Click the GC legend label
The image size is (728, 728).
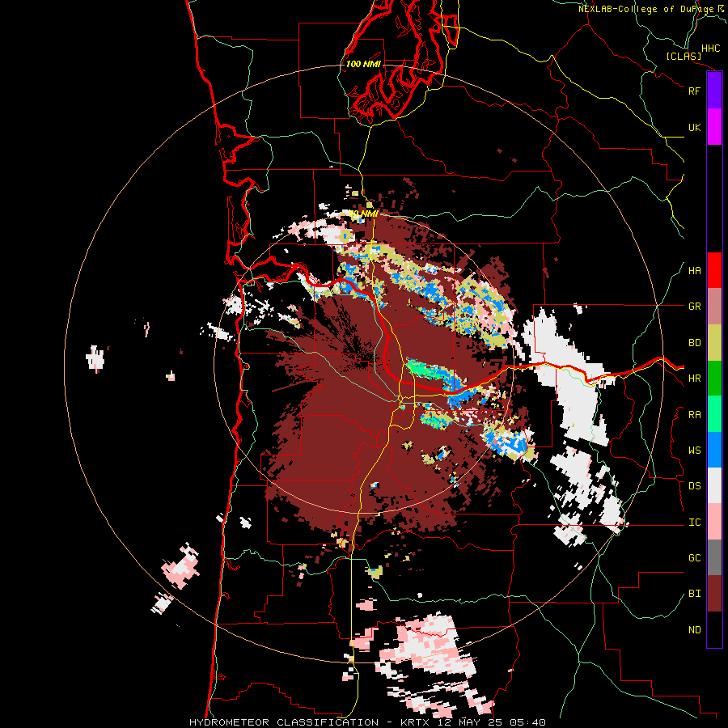click(694, 558)
